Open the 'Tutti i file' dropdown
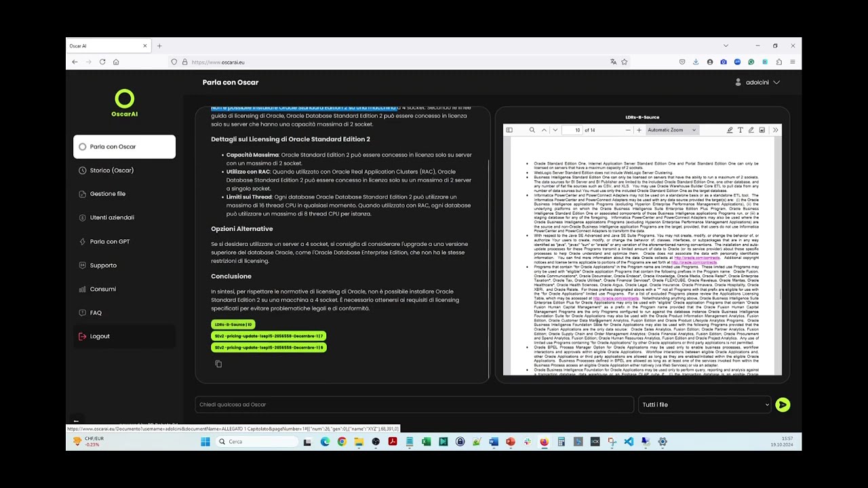 tap(705, 405)
